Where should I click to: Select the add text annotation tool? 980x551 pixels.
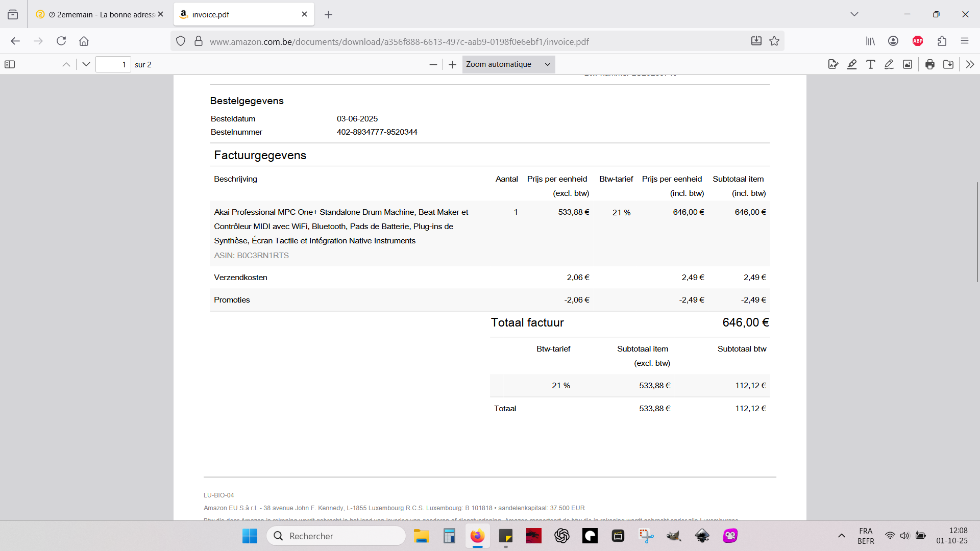tap(871, 64)
